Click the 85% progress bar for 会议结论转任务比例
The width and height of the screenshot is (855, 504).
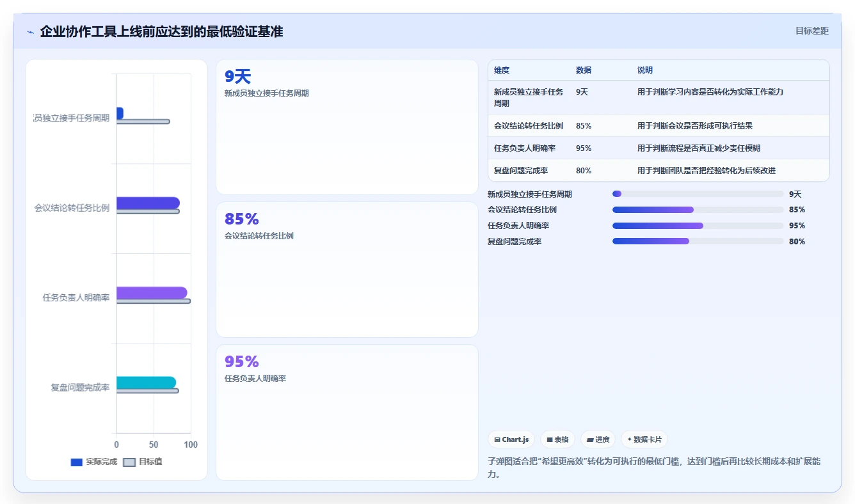coord(698,210)
